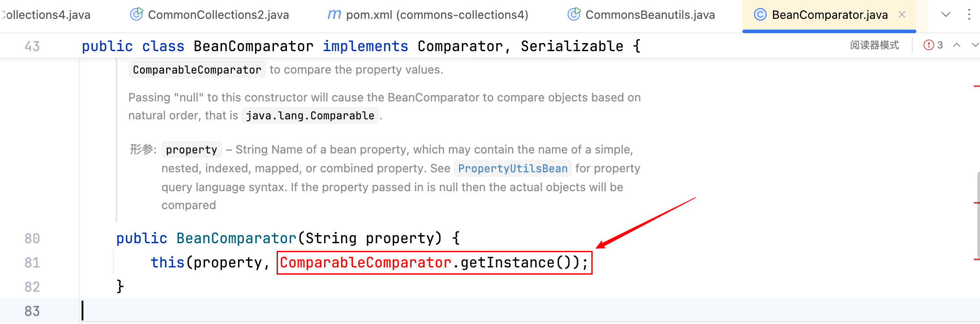Follow the PropertyUtilsBean documentation link
Screen dimensions: 980x324
tap(512, 169)
